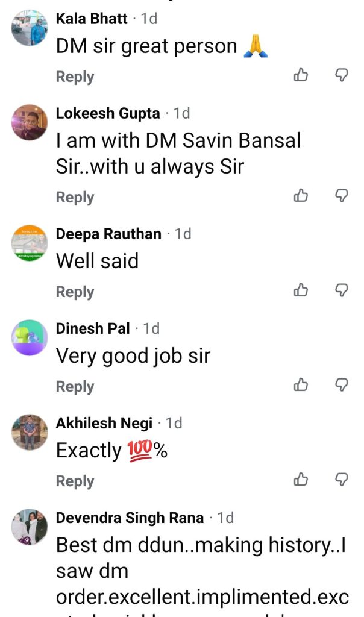Dislike Lokeesh Gupta's comment
This screenshot has width=364, height=617.
pos(341,195)
